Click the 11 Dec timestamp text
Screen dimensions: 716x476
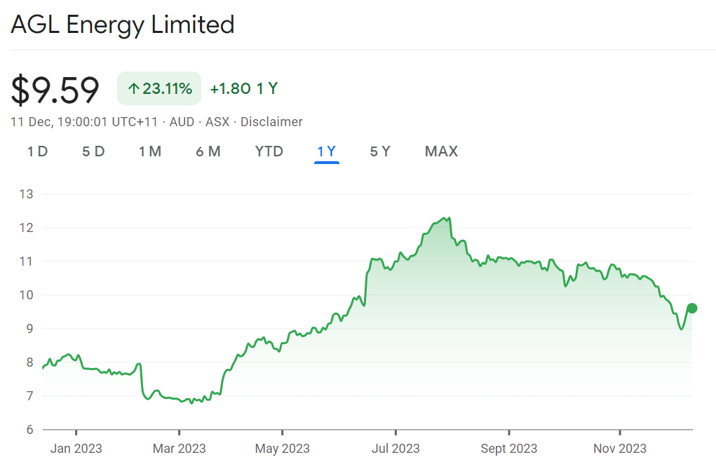click(x=84, y=122)
